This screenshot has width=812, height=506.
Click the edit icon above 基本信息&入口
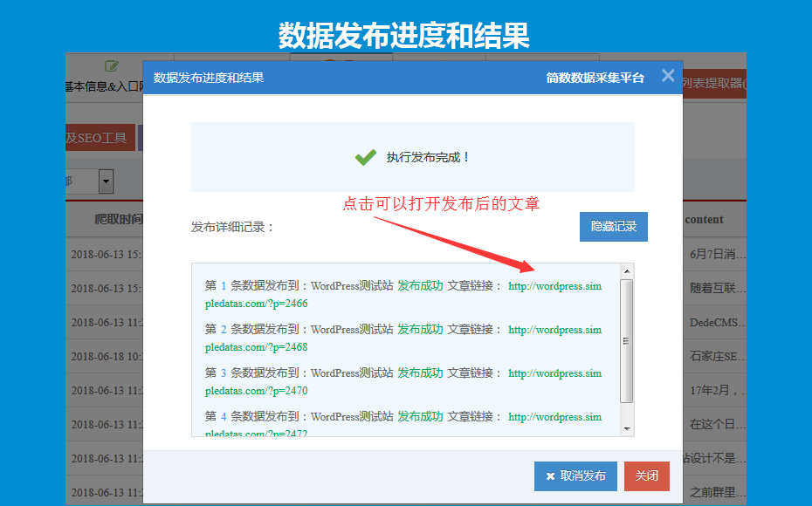(112, 65)
